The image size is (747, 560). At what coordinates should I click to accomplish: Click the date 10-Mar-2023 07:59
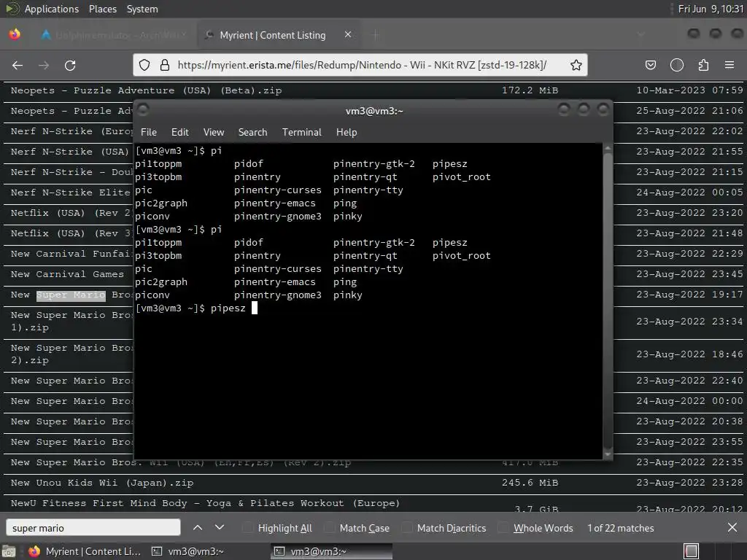tap(689, 90)
